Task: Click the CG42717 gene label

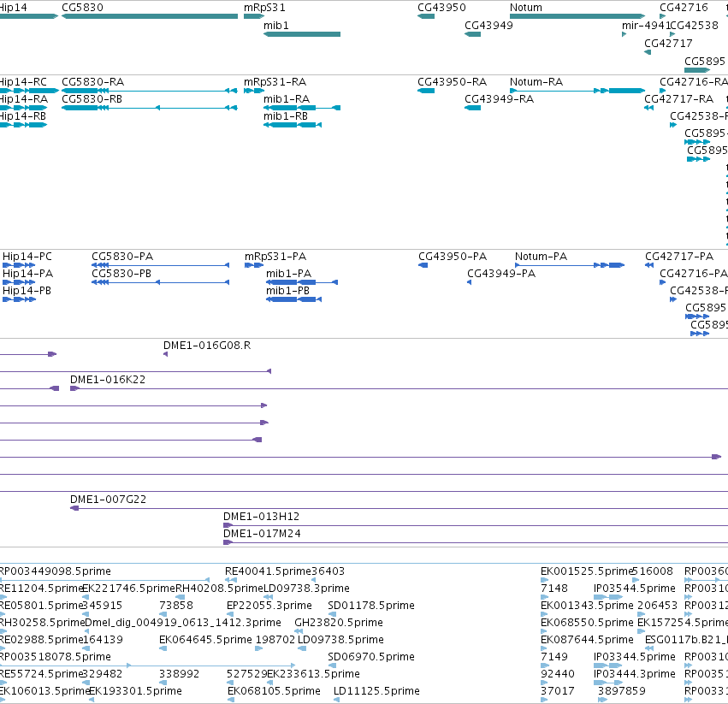Action: click(668, 43)
